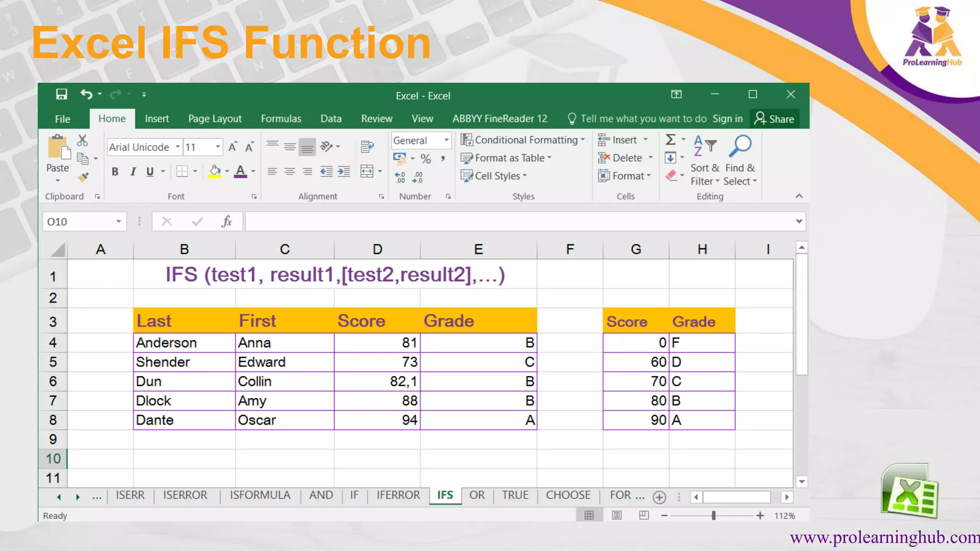980x551 pixels.
Task: Click the new sheet plus icon
Action: click(x=659, y=497)
